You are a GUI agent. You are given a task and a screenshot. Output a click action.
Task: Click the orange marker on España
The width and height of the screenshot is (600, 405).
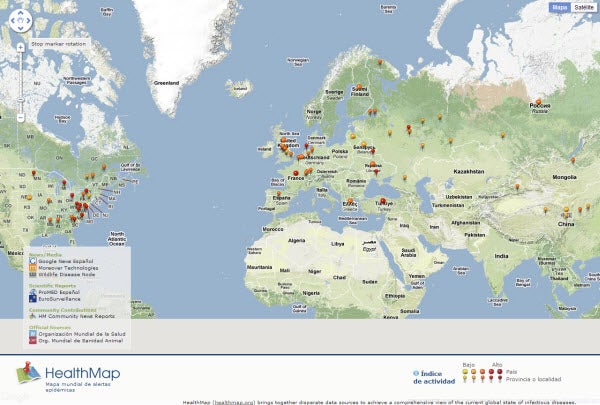(279, 194)
